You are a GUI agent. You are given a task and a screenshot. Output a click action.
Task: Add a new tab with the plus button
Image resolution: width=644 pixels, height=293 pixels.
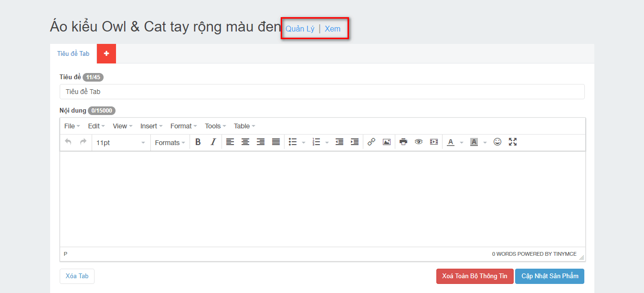(106, 53)
